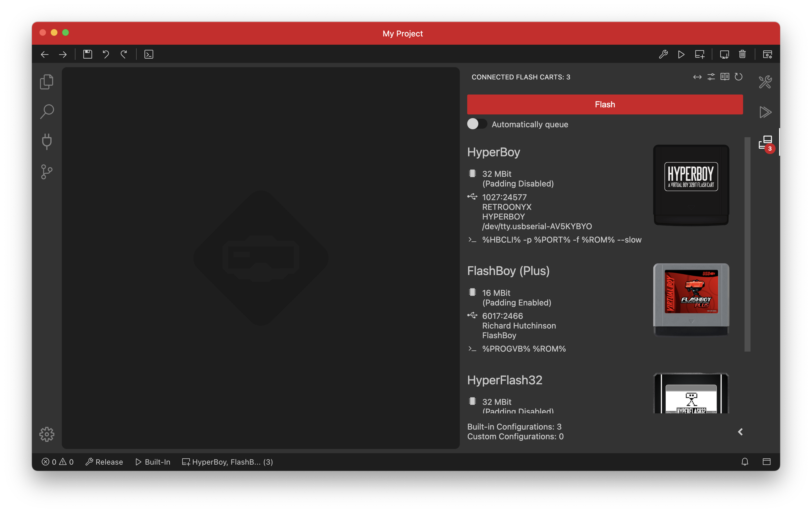The height and width of the screenshot is (513, 812).
Task: Collapse the configurations footer chevron
Action: coord(740,432)
